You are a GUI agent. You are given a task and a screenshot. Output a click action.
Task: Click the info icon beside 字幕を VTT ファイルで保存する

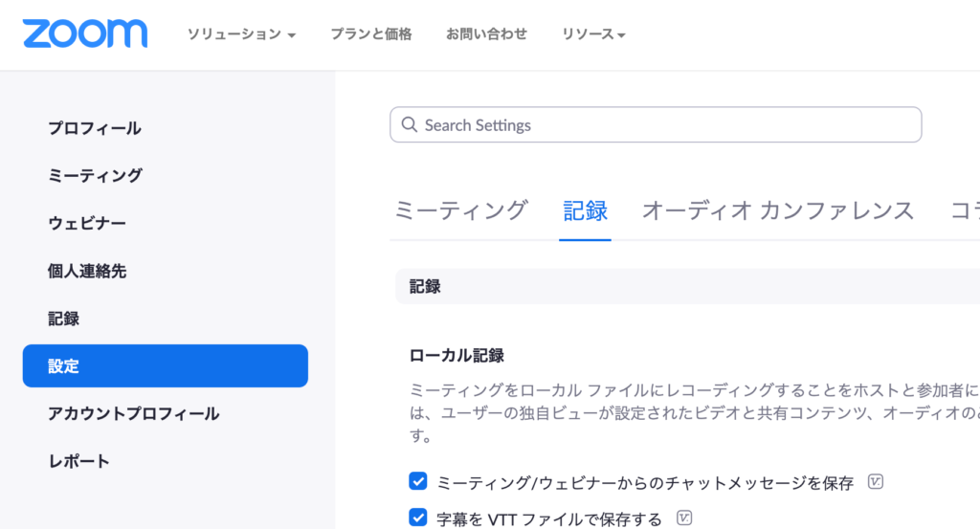[684, 518]
